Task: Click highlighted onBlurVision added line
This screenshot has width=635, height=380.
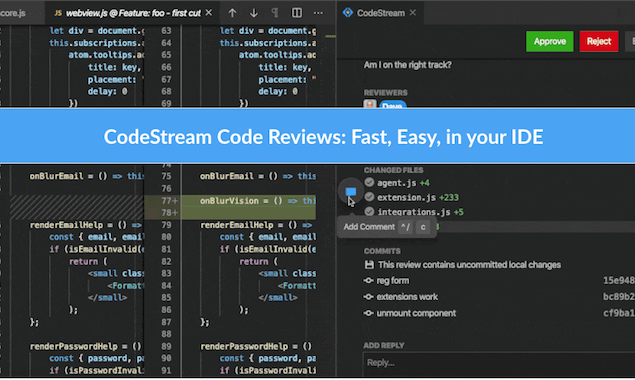Action: click(258, 201)
